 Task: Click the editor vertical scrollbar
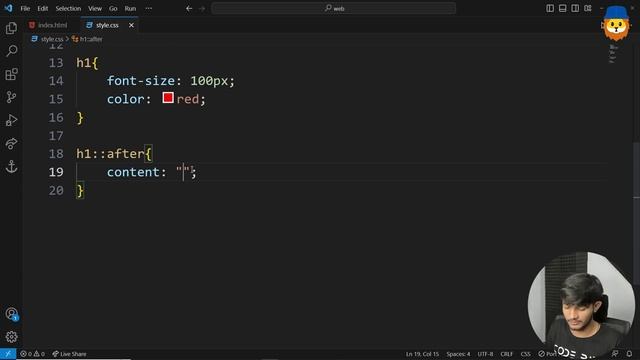coord(636,213)
